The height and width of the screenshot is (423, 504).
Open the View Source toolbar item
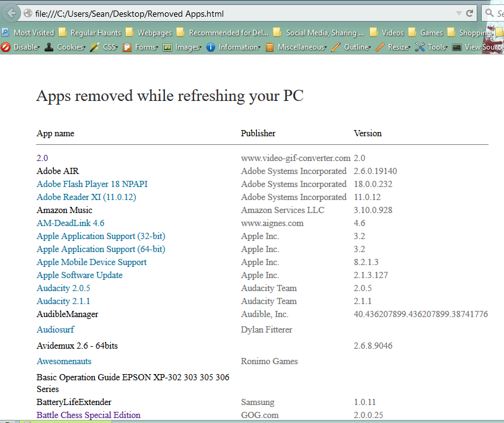point(484,47)
